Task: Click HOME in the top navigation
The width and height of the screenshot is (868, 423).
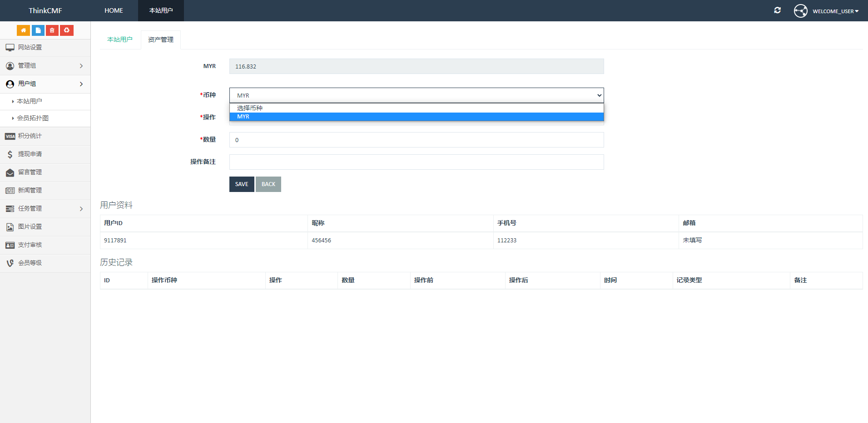Action: pos(114,10)
